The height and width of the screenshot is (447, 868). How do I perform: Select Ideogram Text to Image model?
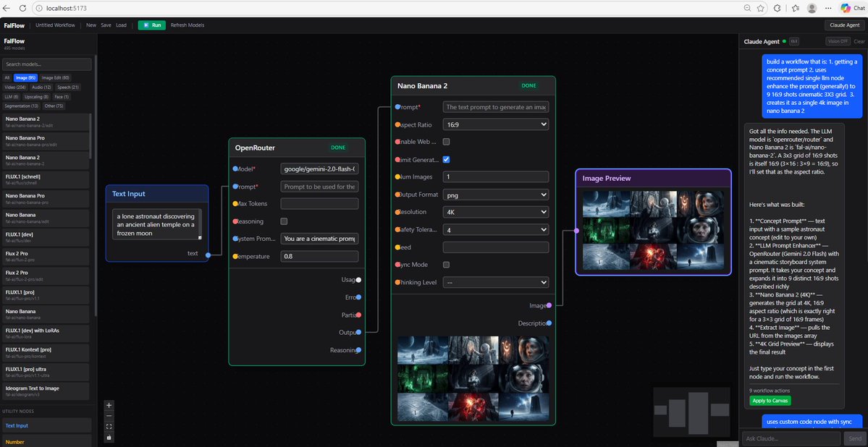tap(47, 391)
